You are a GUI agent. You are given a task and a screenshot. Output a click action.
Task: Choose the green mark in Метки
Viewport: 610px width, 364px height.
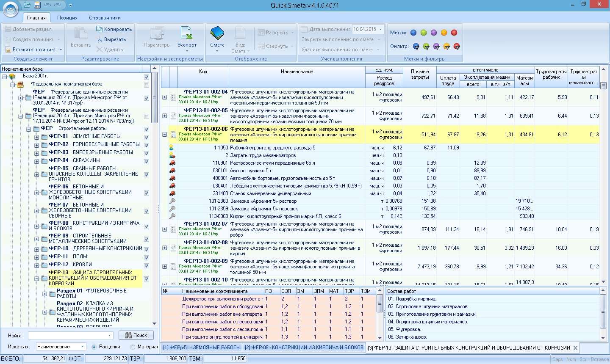tap(424, 33)
